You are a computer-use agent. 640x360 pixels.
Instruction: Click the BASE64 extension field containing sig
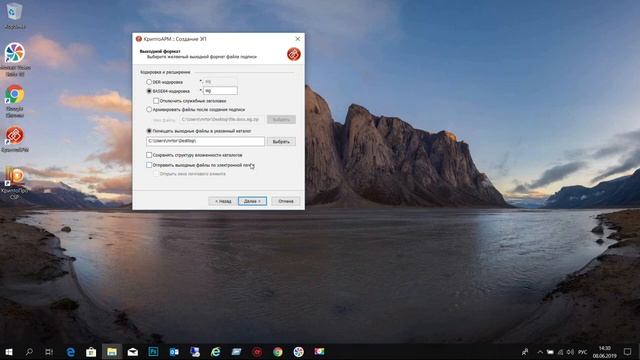coord(220,91)
